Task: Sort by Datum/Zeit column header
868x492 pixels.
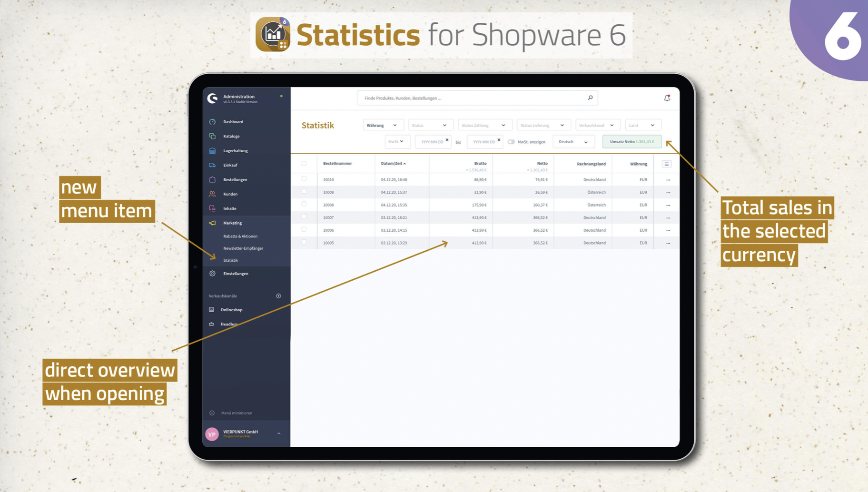Action: 393,163
